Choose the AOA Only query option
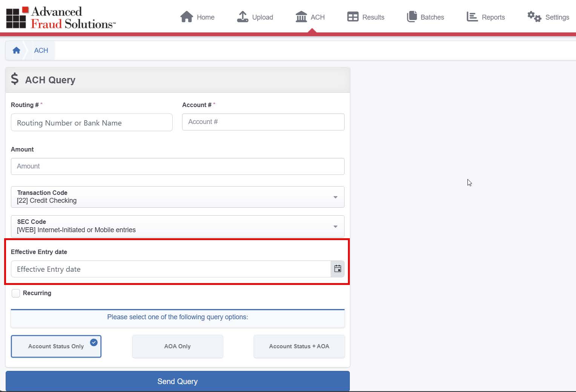 [x=178, y=346]
